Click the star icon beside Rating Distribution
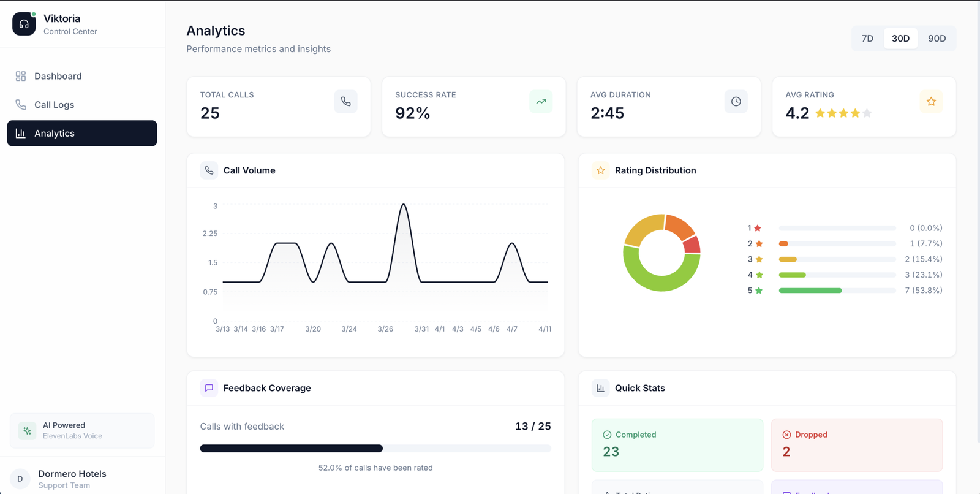This screenshot has width=980, height=494. point(600,170)
